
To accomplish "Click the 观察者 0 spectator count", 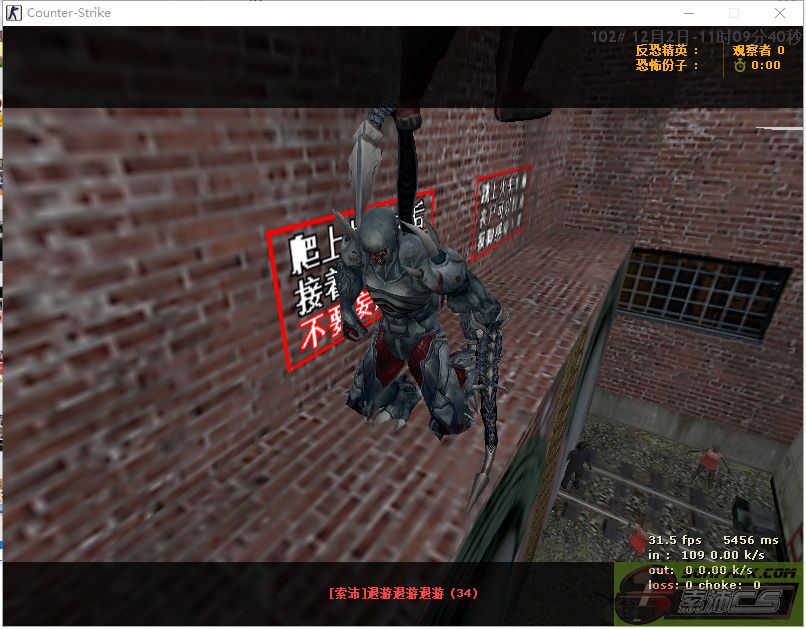I will pos(758,50).
